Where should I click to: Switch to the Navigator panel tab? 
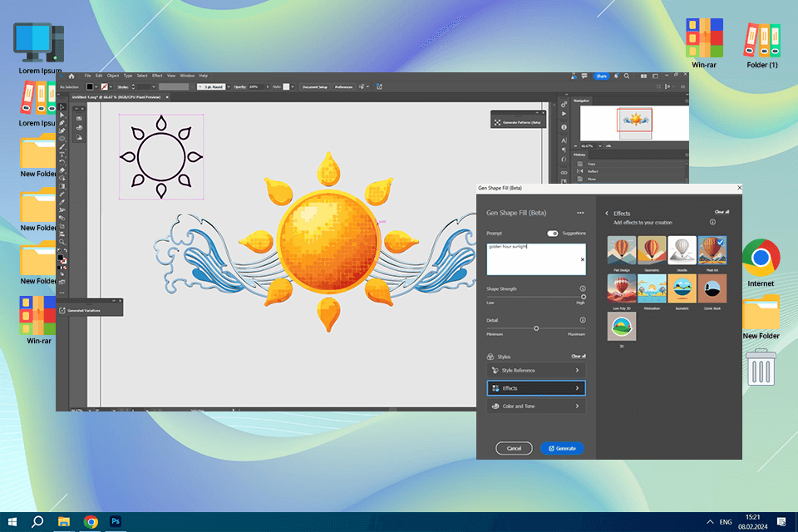click(x=581, y=101)
